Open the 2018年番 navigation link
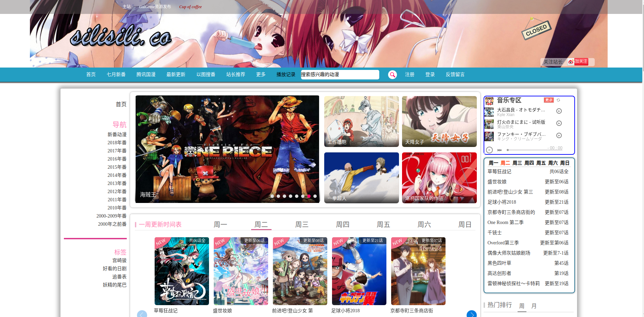644x317 pixels. pos(117,143)
